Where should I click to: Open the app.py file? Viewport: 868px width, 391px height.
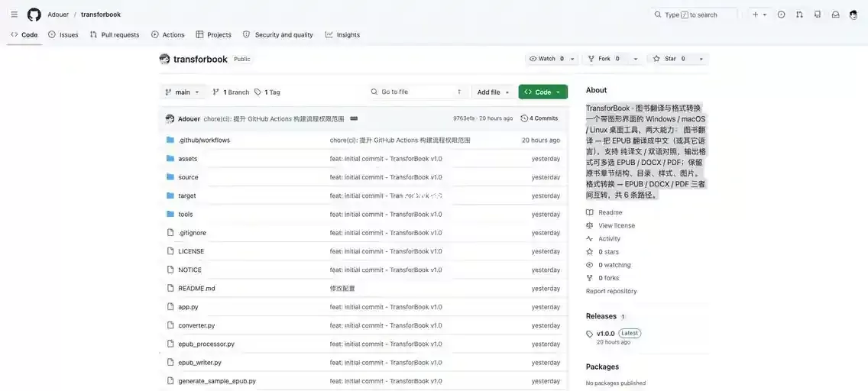coord(188,307)
